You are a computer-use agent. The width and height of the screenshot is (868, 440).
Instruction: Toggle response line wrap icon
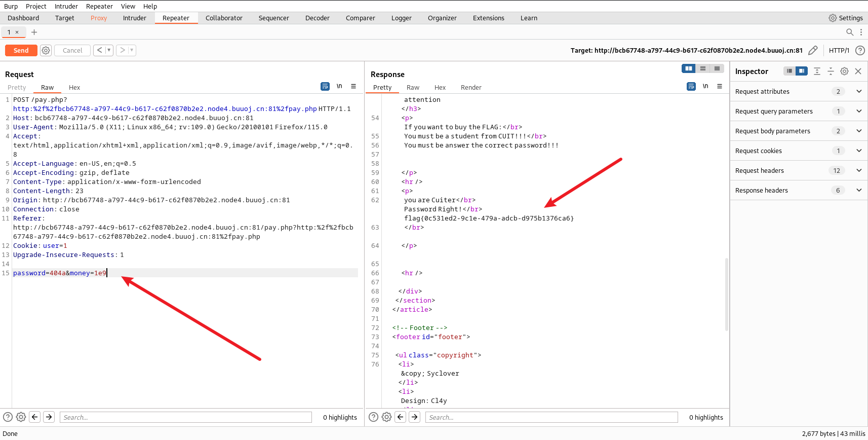pyautogui.click(x=691, y=86)
